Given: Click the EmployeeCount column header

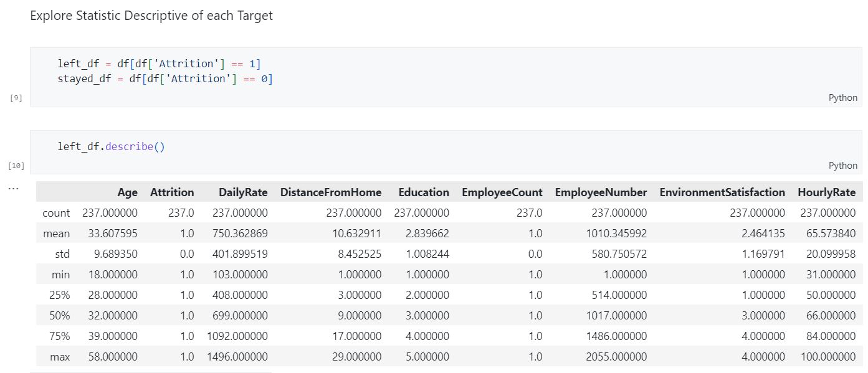Looking at the screenshot, I should point(502,192).
